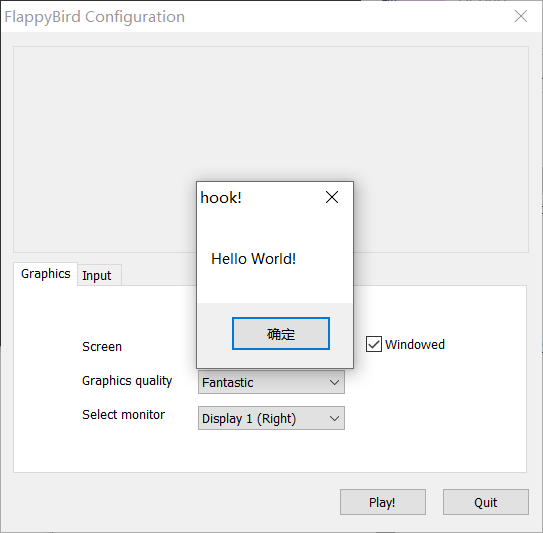The width and height of the screenshot is (543, 533).
Task: Open the Graphics quality dropdown
Action: pos(271,382)
